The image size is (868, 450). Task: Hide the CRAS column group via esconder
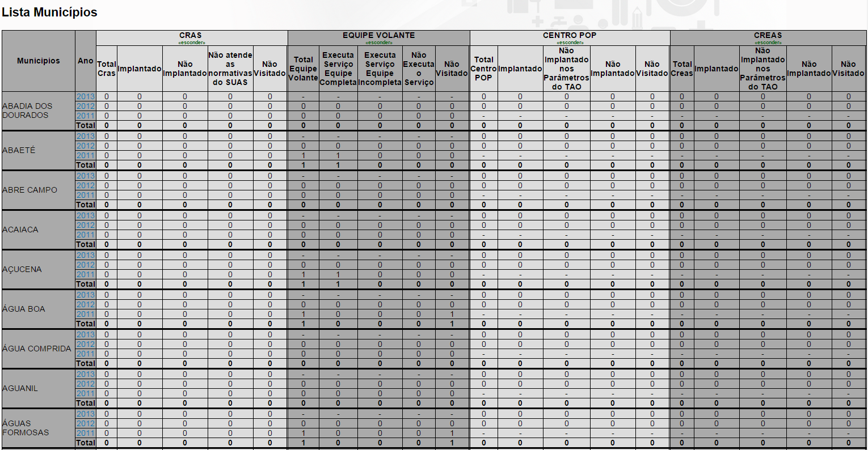[x=192, y=43]
